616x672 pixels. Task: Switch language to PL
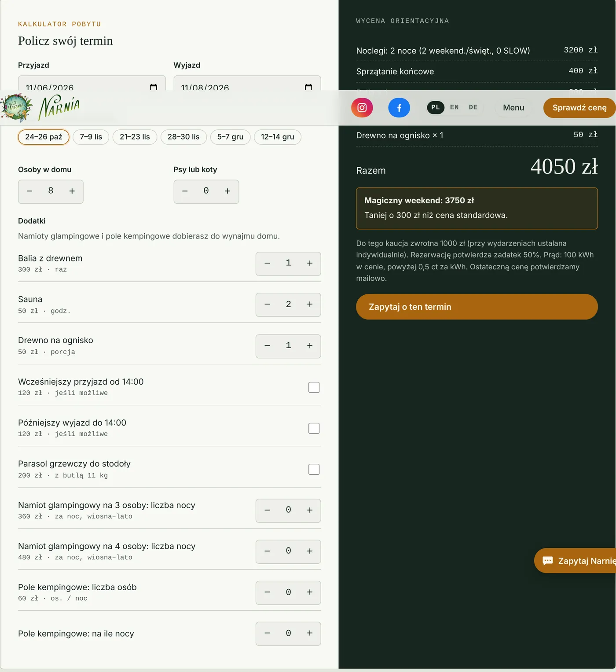pos(436,107)
